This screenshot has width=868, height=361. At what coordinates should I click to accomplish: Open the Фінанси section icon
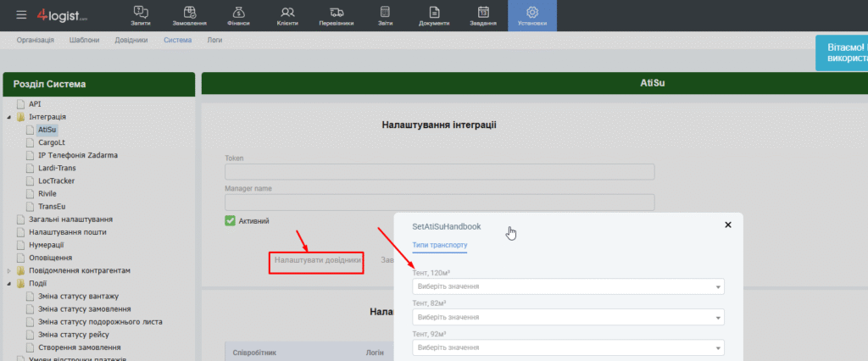click(238, 15)
